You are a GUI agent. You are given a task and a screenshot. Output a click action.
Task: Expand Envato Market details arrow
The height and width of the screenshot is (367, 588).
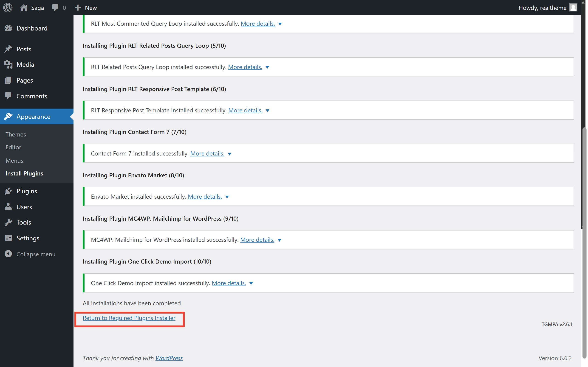[x=227, y=197]
